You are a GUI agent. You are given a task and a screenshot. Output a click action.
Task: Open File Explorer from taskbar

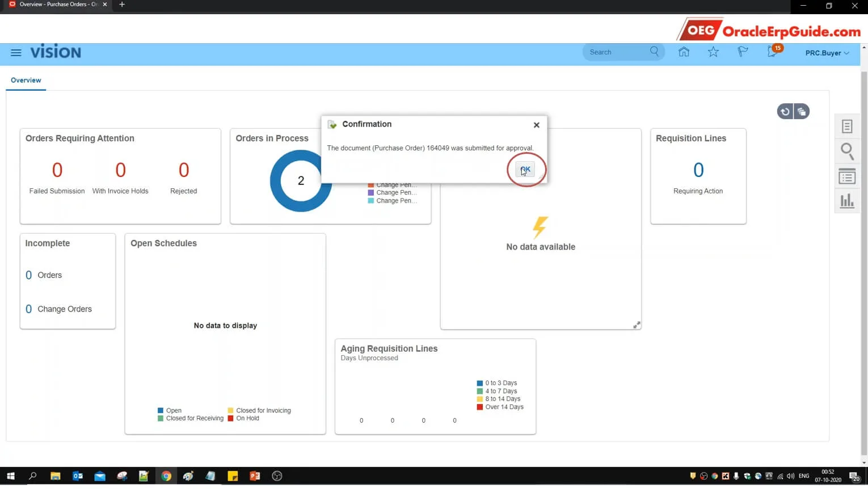click(x=55, y=477)
